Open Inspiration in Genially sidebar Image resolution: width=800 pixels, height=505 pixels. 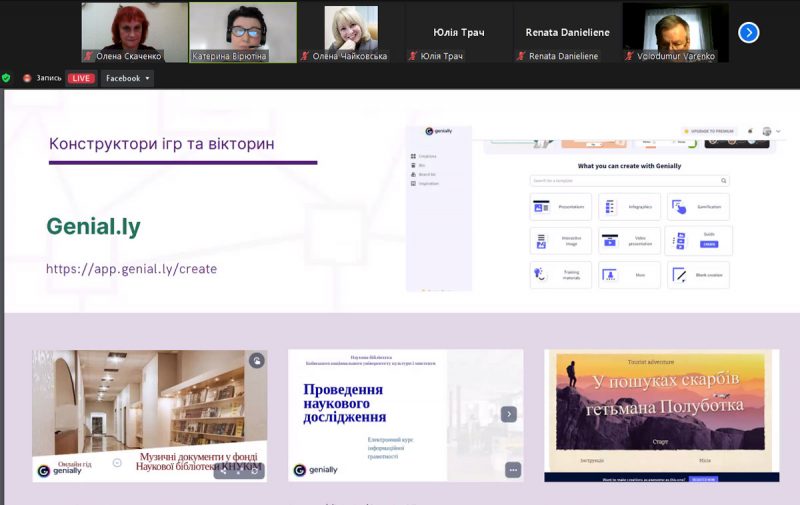428,184
